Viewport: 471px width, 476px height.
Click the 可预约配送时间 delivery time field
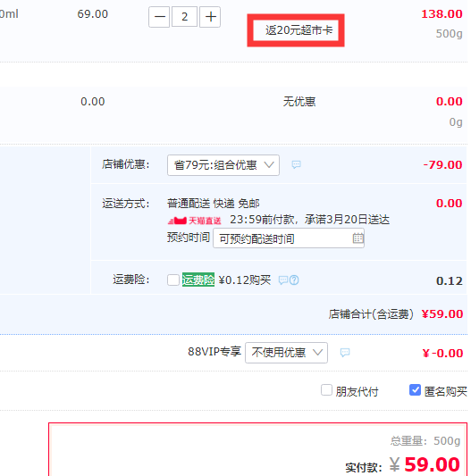[289, 238]
